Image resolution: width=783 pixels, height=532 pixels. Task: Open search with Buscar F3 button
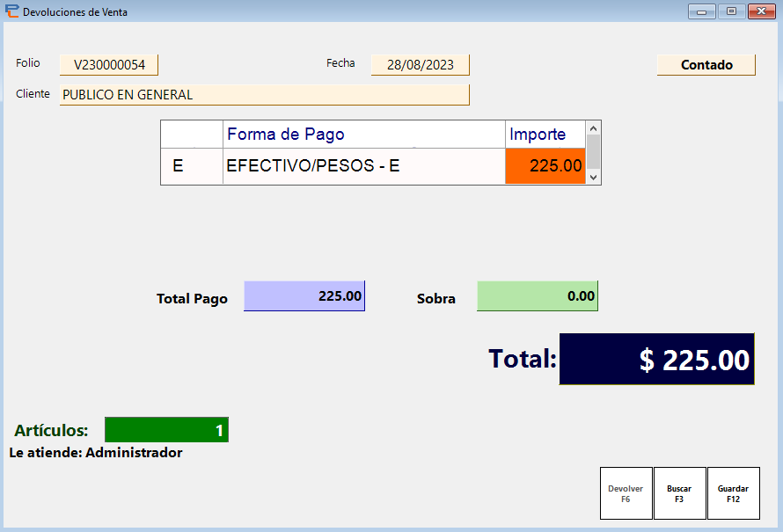680,493
